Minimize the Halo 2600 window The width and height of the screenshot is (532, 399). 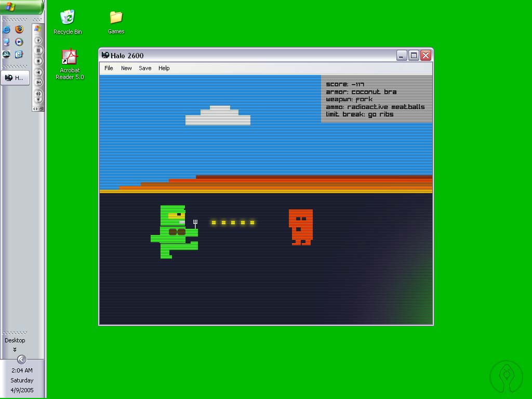click(x=402, y=55)
